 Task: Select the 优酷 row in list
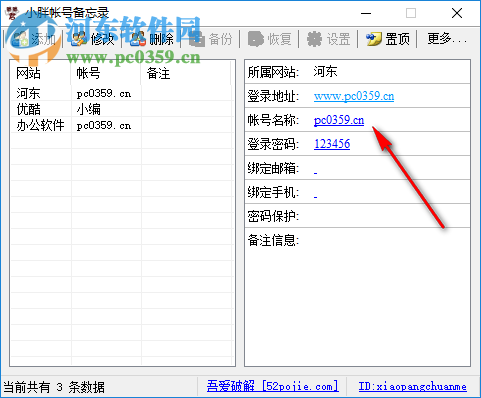point(122,109)
